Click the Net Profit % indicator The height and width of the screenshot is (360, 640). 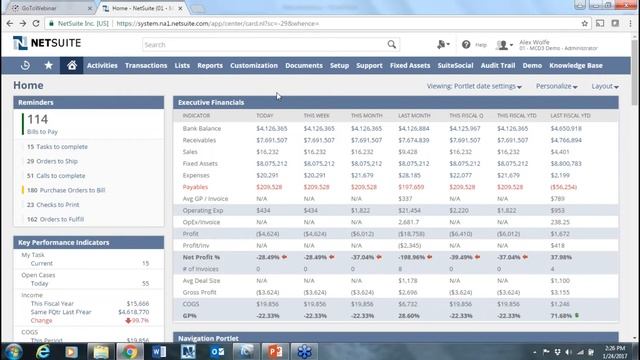[201, 257]
